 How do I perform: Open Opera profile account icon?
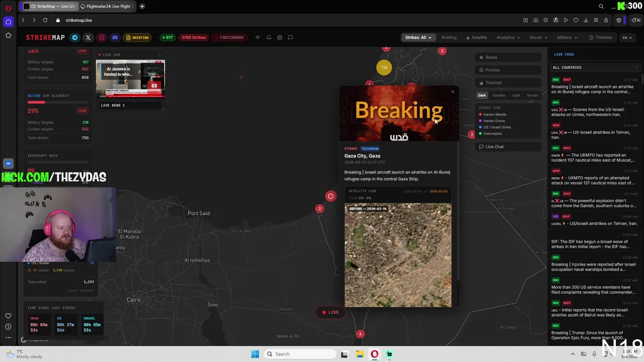click(606, 20)
